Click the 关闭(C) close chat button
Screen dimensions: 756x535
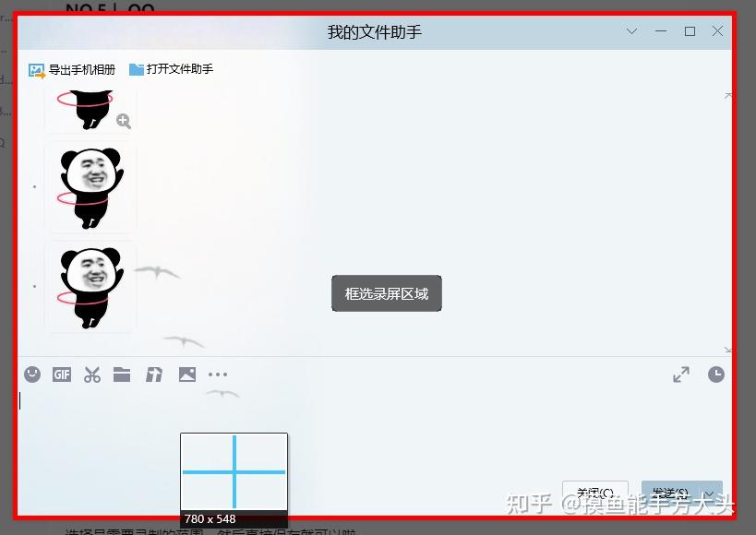tap(595, 493)
